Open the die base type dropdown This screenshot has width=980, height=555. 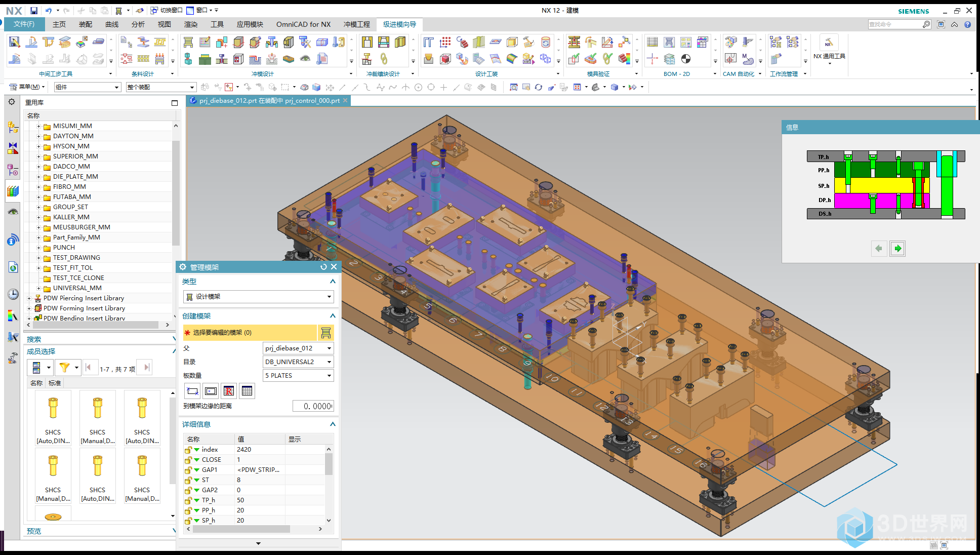click(258, 297)
